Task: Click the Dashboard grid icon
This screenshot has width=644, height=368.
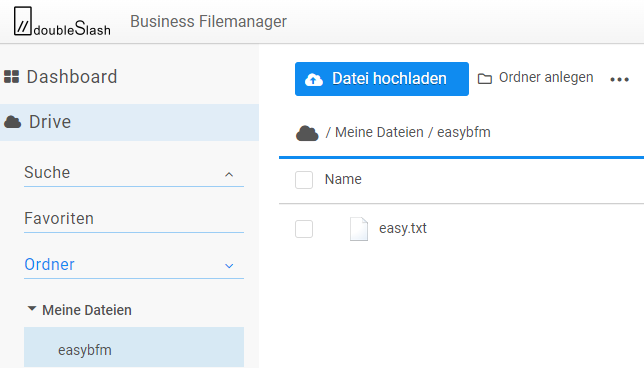Action: click(x=12, y=77)
